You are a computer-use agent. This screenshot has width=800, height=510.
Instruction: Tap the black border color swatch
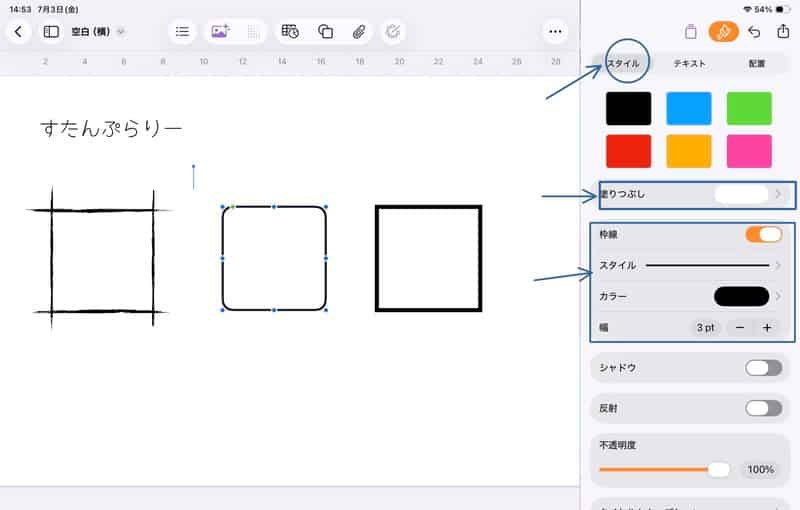point(741,296)
